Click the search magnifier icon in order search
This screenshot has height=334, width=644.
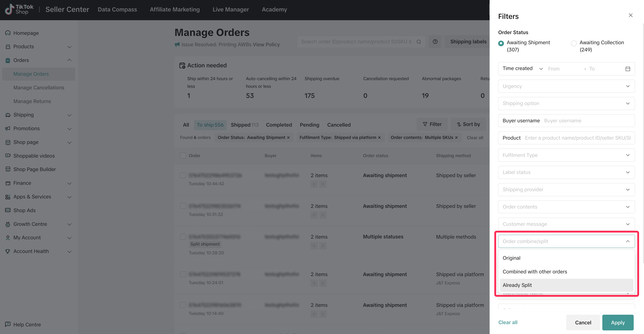(x=419, y=42)
